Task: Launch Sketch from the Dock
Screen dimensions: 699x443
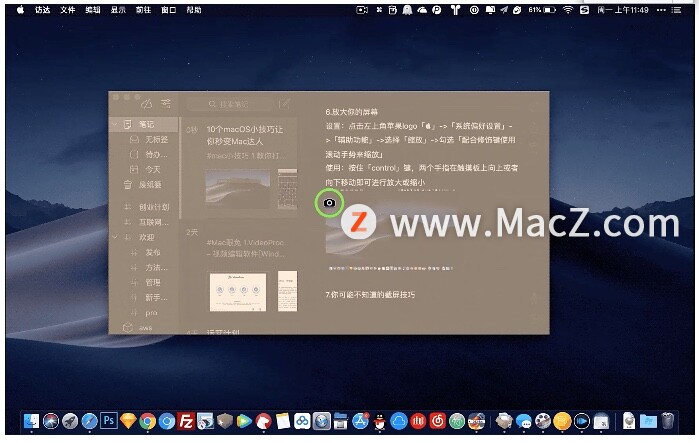Action: tap(128, 421)
